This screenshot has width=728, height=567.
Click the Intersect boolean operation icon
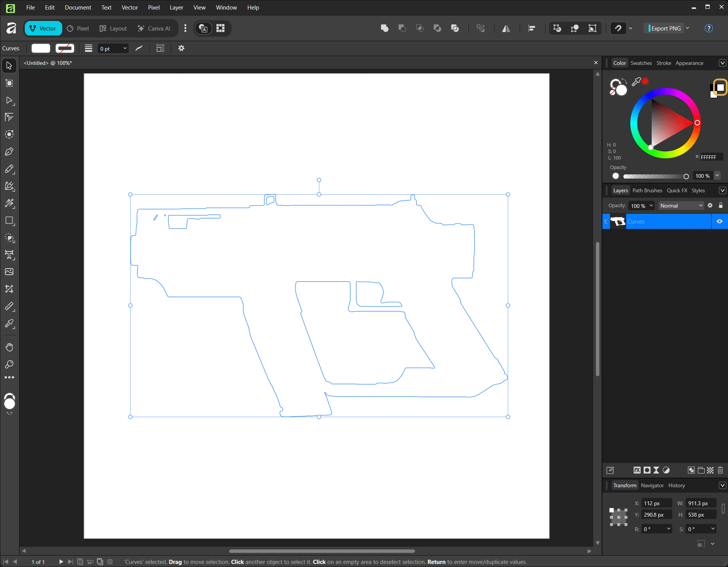420,28
